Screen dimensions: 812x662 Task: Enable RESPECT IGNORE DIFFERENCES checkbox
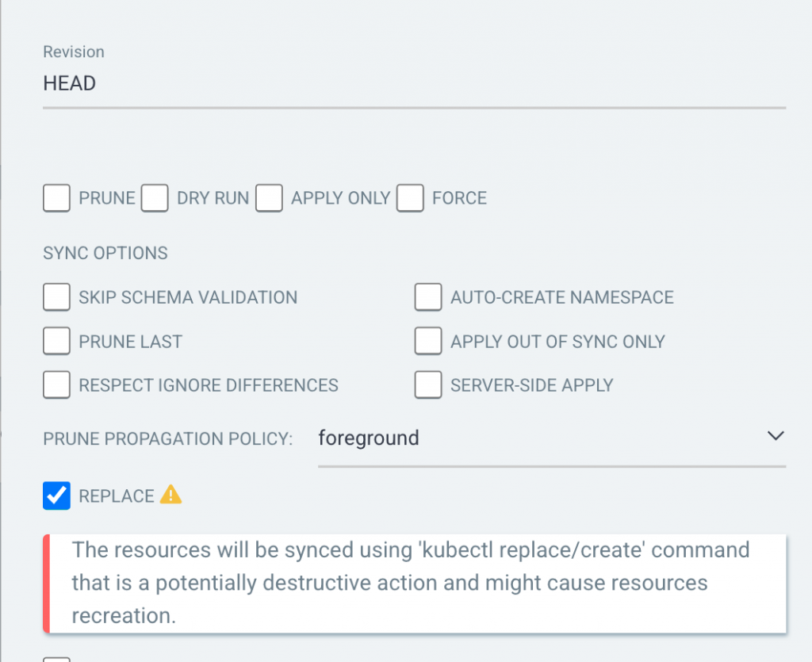click(x=57, y=385)
